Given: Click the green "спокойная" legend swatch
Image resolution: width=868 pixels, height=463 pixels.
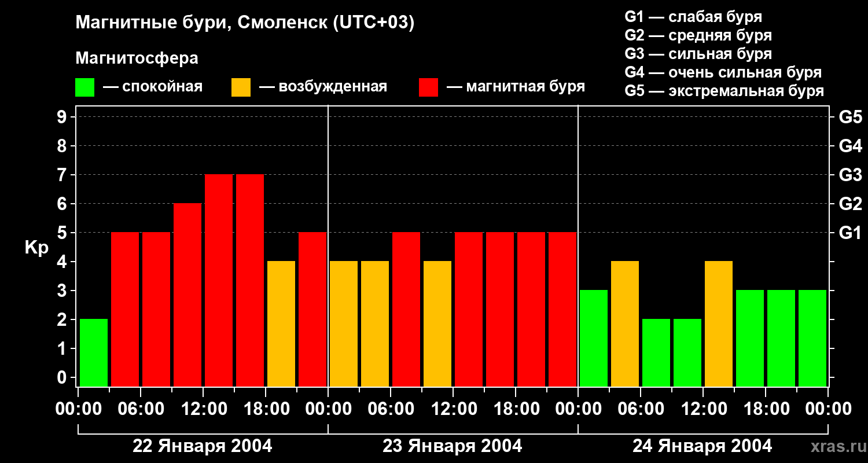Looking at the screenshot, I should point(84,87).
